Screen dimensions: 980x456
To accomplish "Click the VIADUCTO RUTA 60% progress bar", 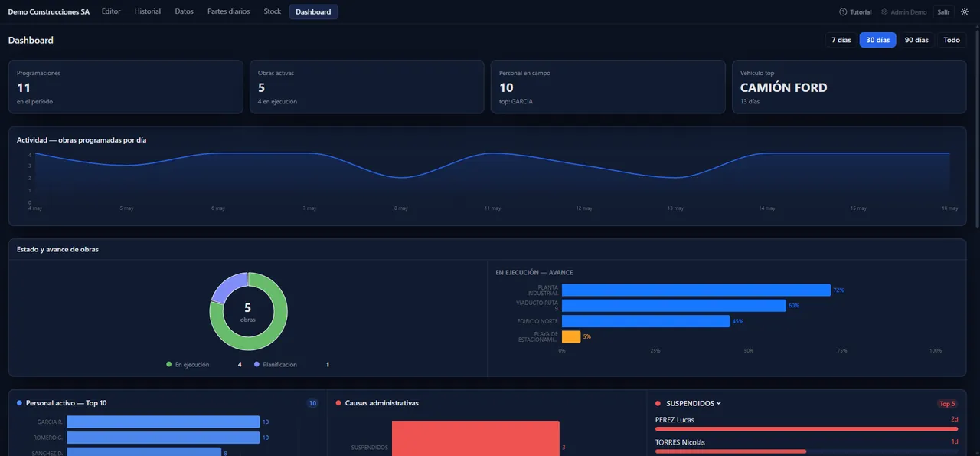I will click(674, 306).
